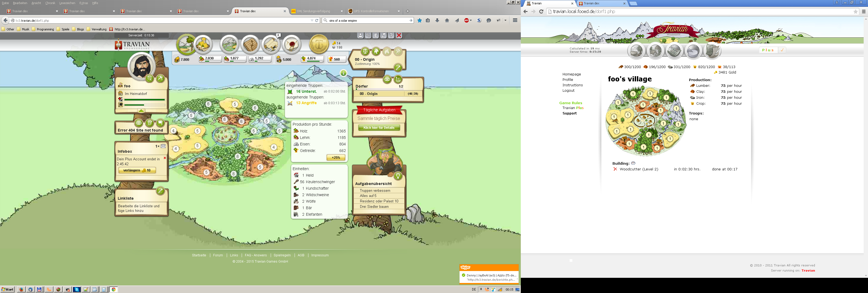Open the barracks helmet icon
The width and height of the screenshot is (868, 293).
click(376, 52)
